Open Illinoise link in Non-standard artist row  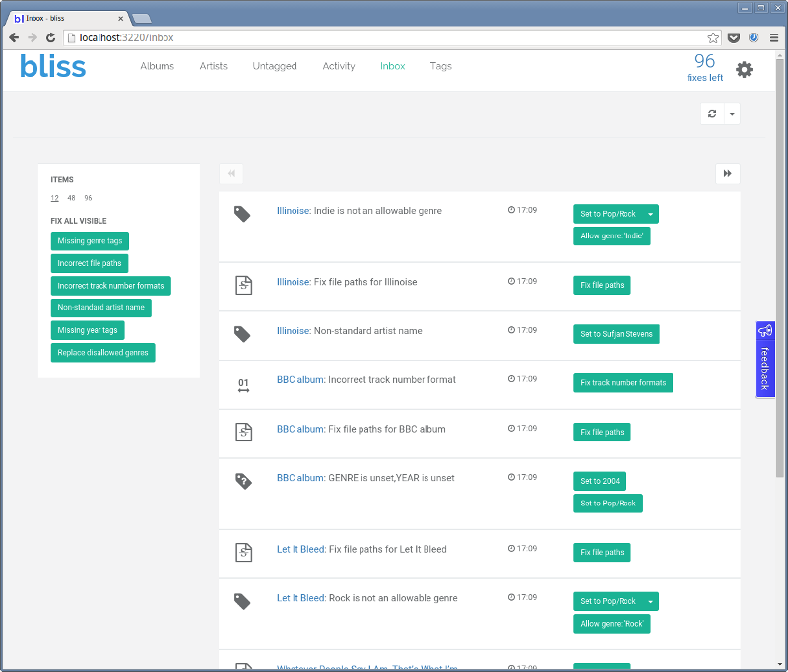click(294, 331)
